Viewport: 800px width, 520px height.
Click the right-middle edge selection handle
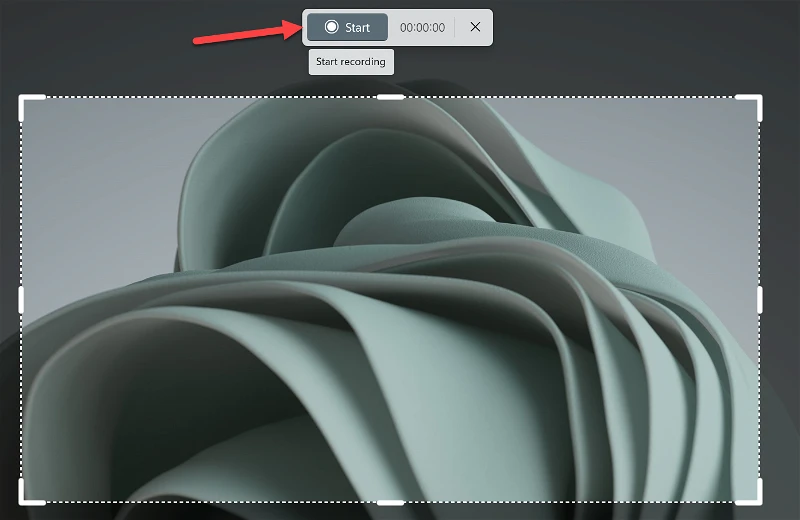pos(760,300)
